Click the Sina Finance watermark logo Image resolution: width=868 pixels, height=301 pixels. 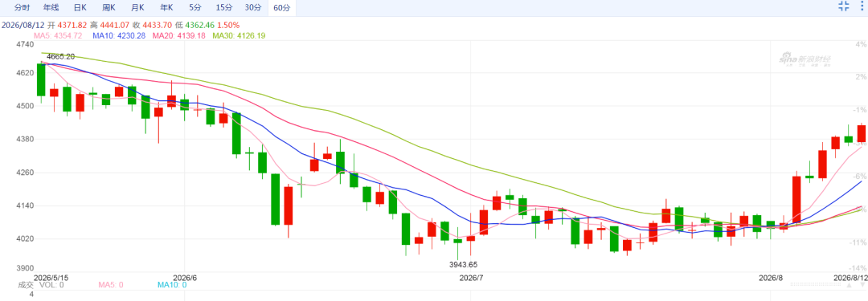(x=805, y=59)
